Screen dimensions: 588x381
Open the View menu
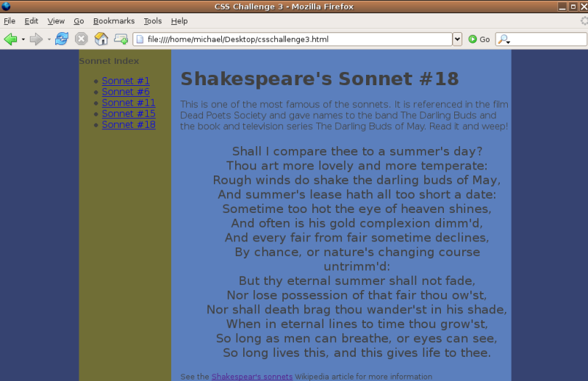(x=56, y=21)
